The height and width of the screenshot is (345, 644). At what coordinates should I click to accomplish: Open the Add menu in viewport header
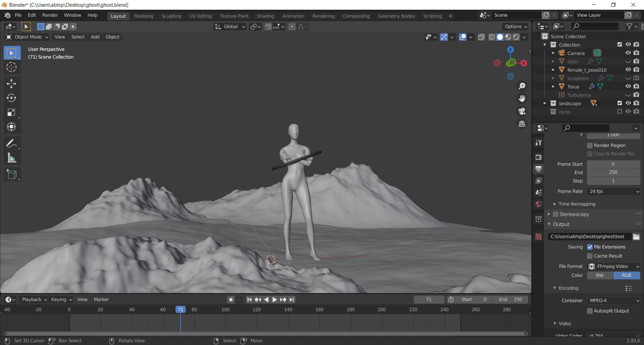[95, 37]
